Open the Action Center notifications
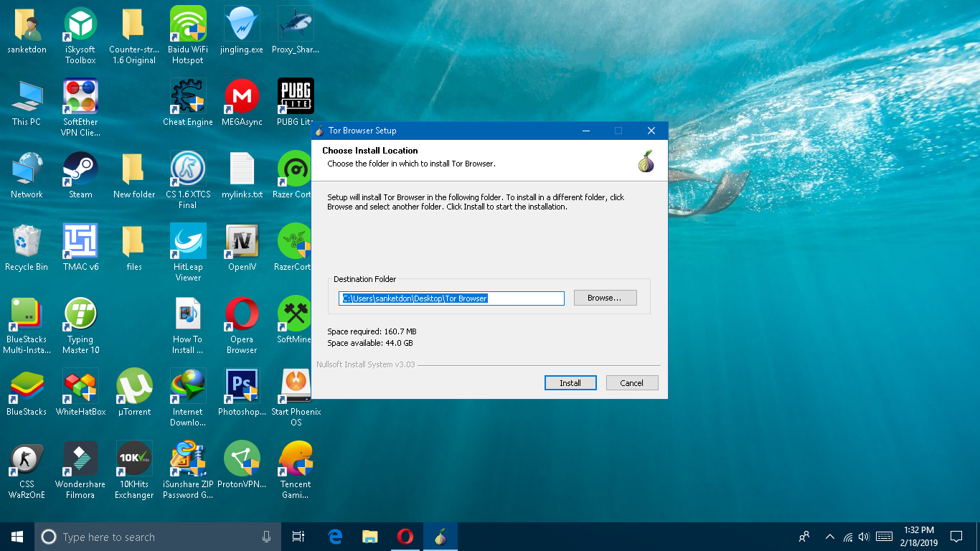 click(x=956, y=537)
